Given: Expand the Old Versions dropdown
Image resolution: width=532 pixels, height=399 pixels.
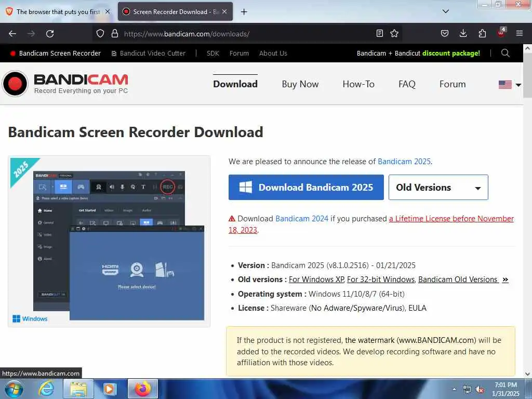Looking at the screenshot, I should pos(438,187).
